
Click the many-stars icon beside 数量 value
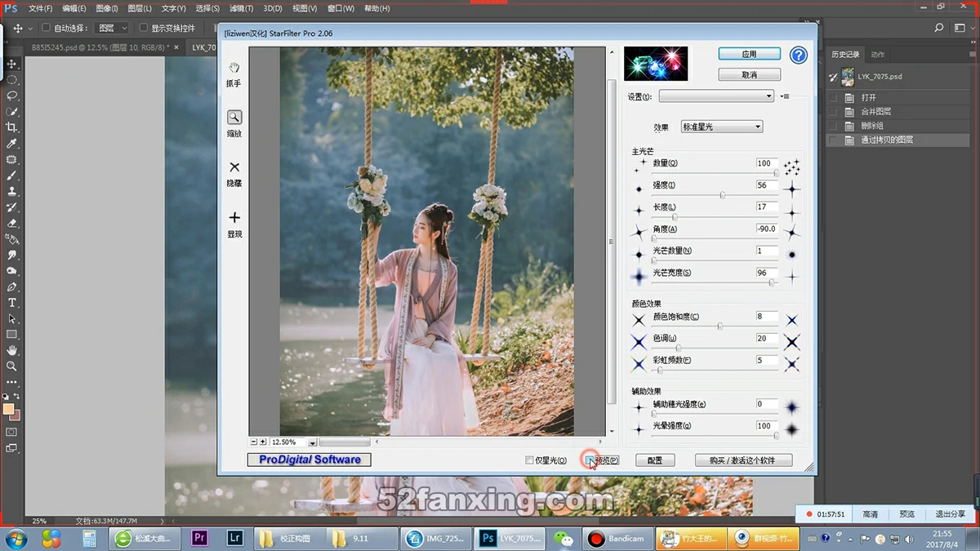click(x=791, y=167)
